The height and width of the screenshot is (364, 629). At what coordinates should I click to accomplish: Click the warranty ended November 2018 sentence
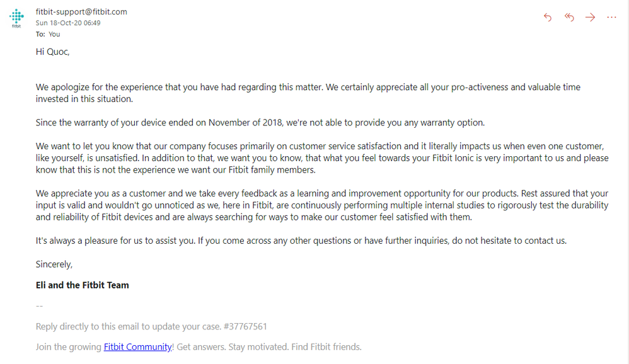pyautogui.click(x=260, y=123)
